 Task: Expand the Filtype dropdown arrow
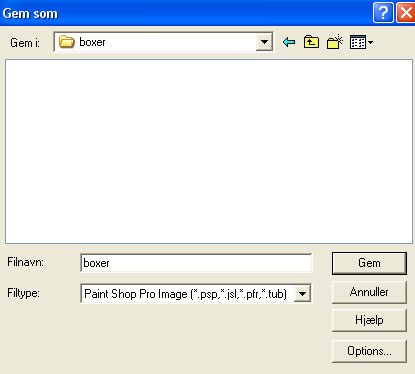(x=303, y=294)
